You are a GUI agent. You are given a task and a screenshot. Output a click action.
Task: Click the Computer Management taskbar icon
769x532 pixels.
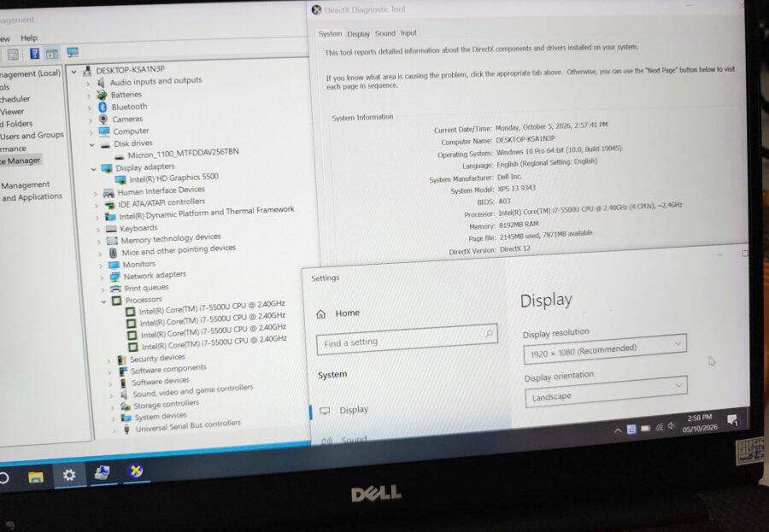(x=102, y=472)
